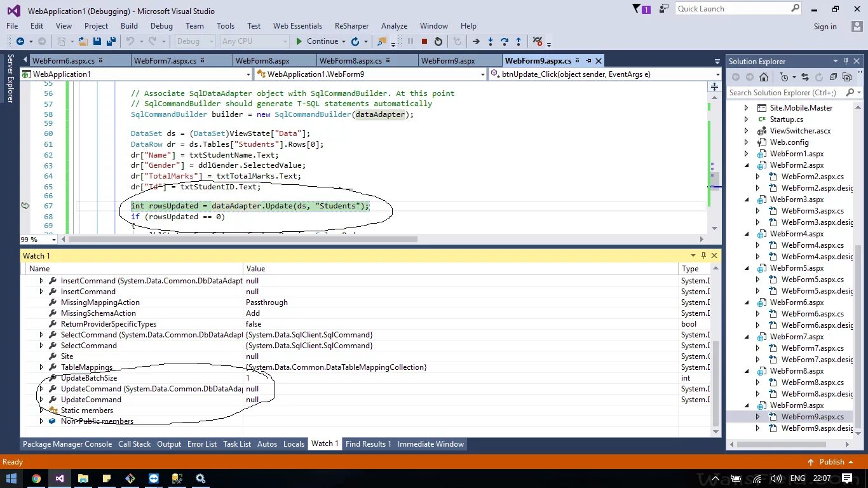868x488 pixels.
Task: Click Find in Files toolbar icon
Action: point(382,41)
